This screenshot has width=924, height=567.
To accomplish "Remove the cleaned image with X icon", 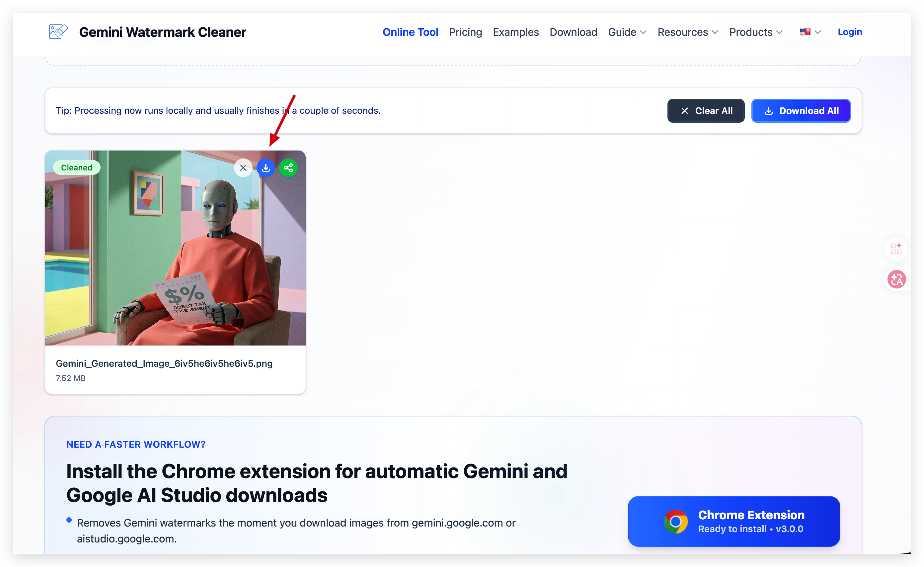I will [243, 168].
